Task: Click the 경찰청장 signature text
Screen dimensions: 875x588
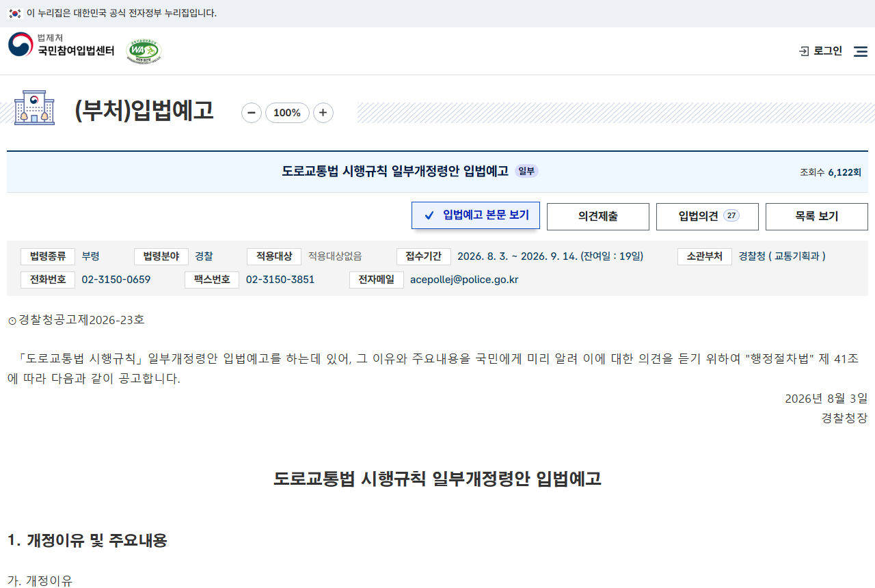Action: tap(845, 418)
